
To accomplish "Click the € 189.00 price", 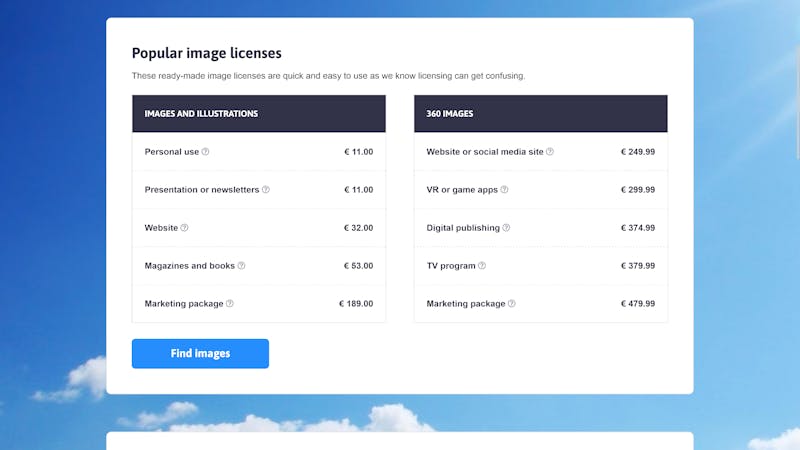I will tap(356, 304).
